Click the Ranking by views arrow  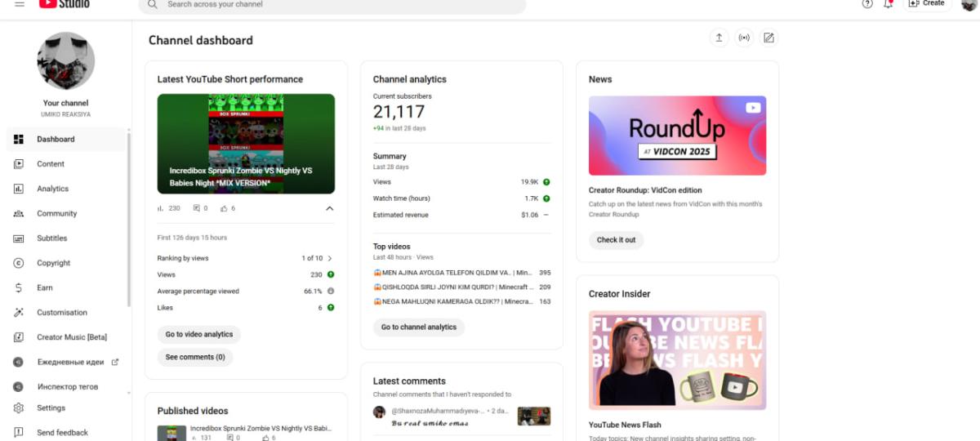[x=330, y=258]
